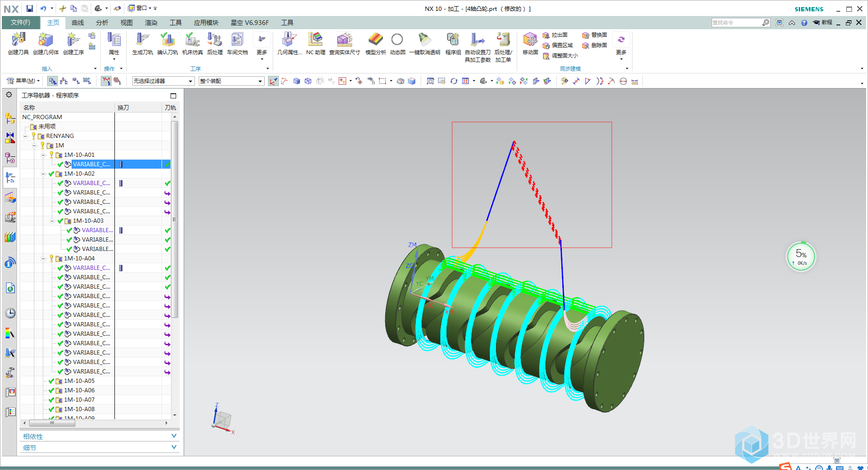This screenshot has width=868, height=470.
Task: Click the Dynamic Circle (动态圆) icon
Action: pos(397,43)
